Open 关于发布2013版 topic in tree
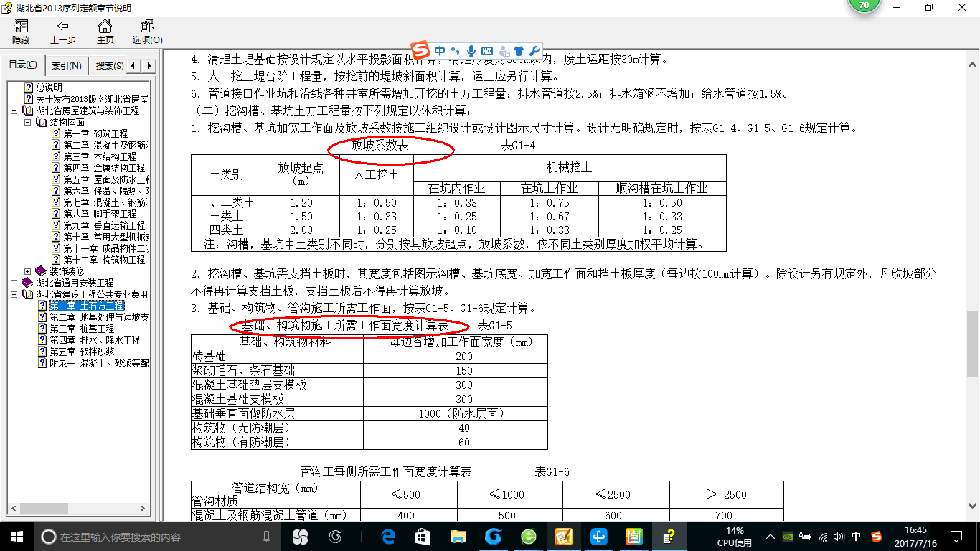 (92, 99)
